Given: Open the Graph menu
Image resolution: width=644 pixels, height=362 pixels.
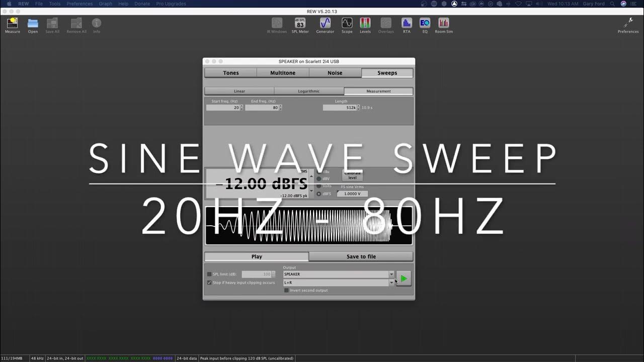Looking at the screenshot, I should (x=106, y=4).
